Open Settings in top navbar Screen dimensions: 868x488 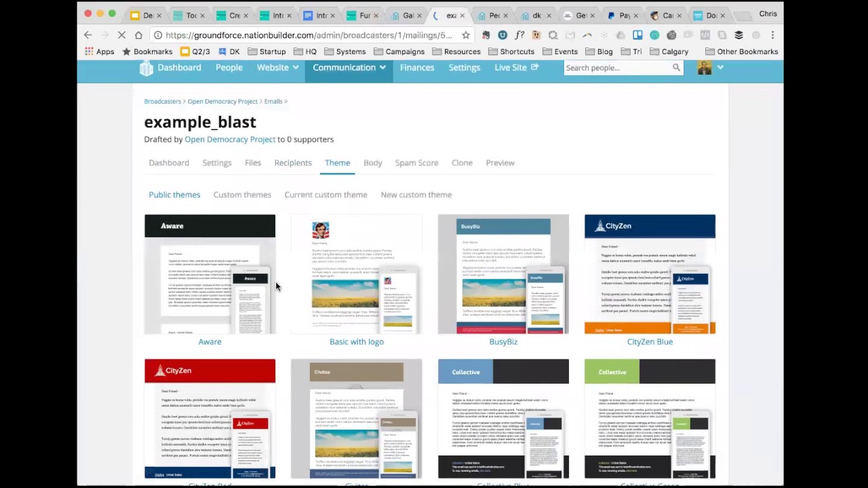point(465,68)
